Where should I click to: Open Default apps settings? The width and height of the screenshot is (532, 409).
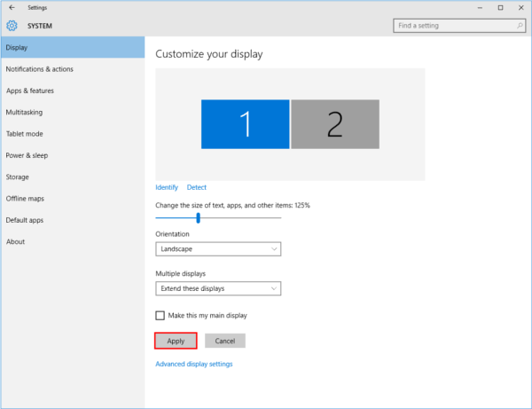click(73, 220)
